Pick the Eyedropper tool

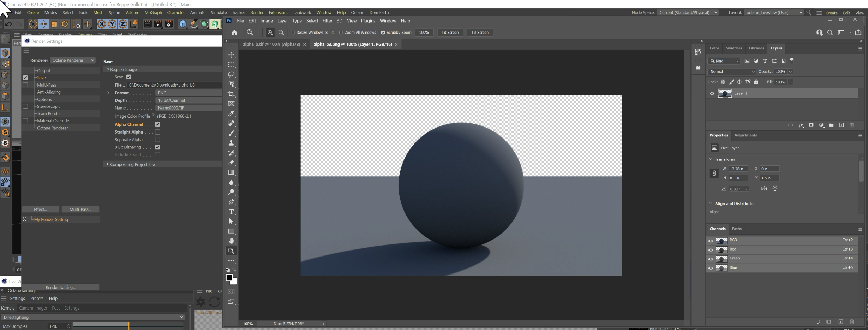[x=231, y=113]
